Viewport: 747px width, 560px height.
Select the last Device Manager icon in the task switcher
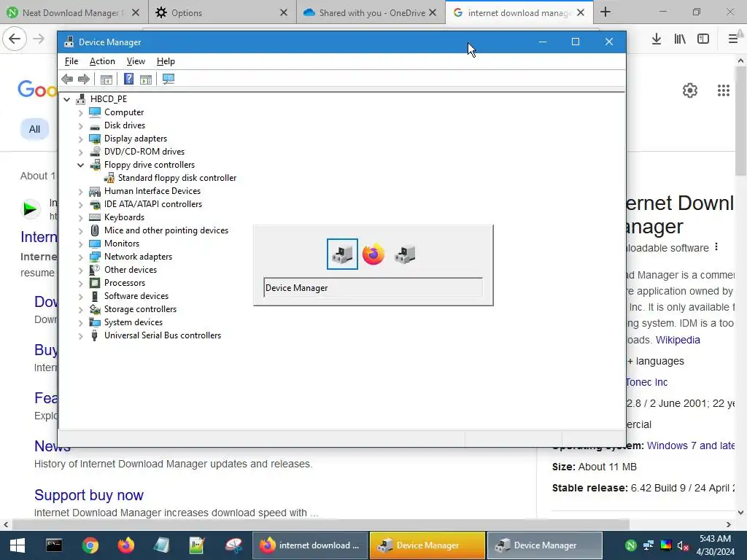[404, 254]
